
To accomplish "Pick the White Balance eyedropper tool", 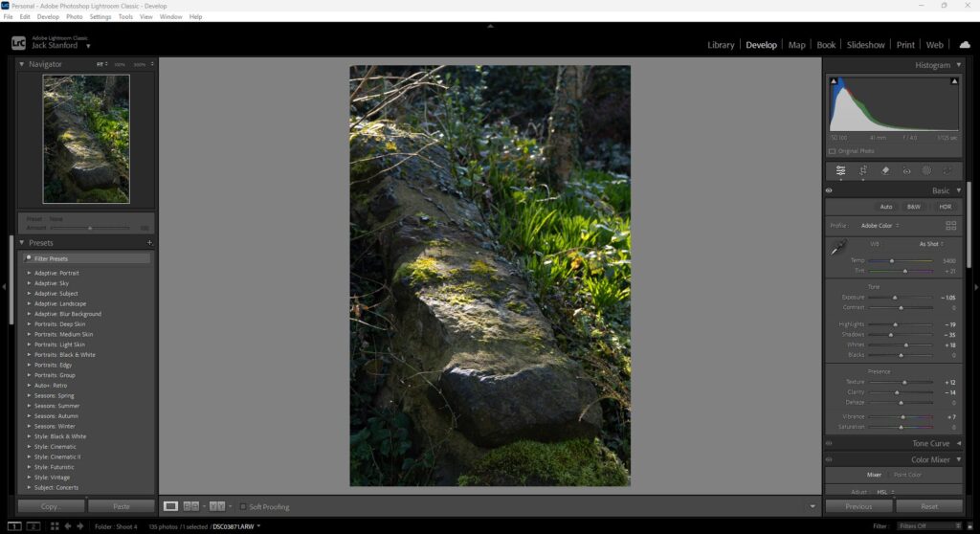I will pos(837,249).
